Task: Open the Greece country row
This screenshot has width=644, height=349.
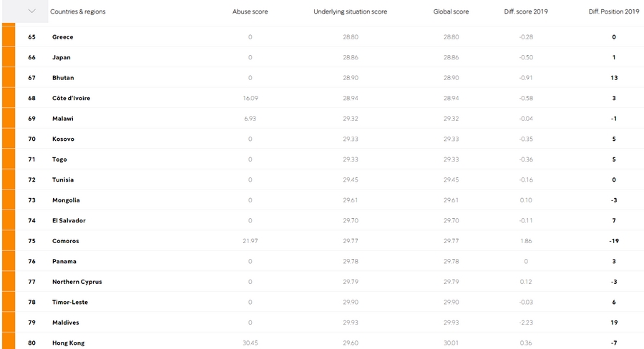Action: click(x=63, y=37)
